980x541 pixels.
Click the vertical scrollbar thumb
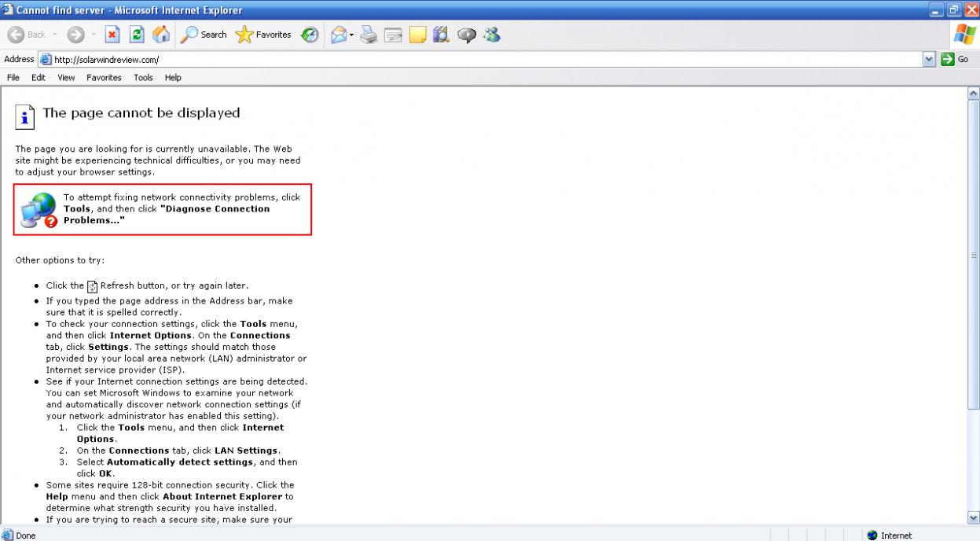974,256
